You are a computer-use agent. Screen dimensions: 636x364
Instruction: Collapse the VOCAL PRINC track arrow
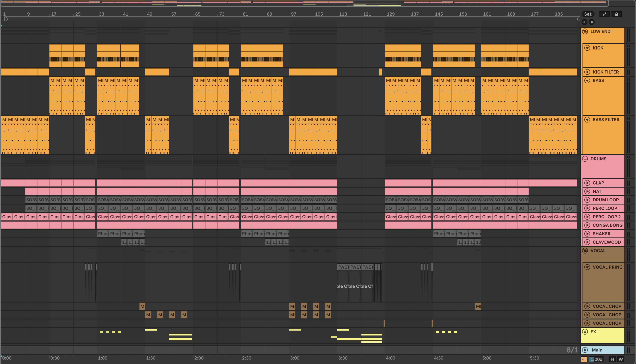point(587,267)
